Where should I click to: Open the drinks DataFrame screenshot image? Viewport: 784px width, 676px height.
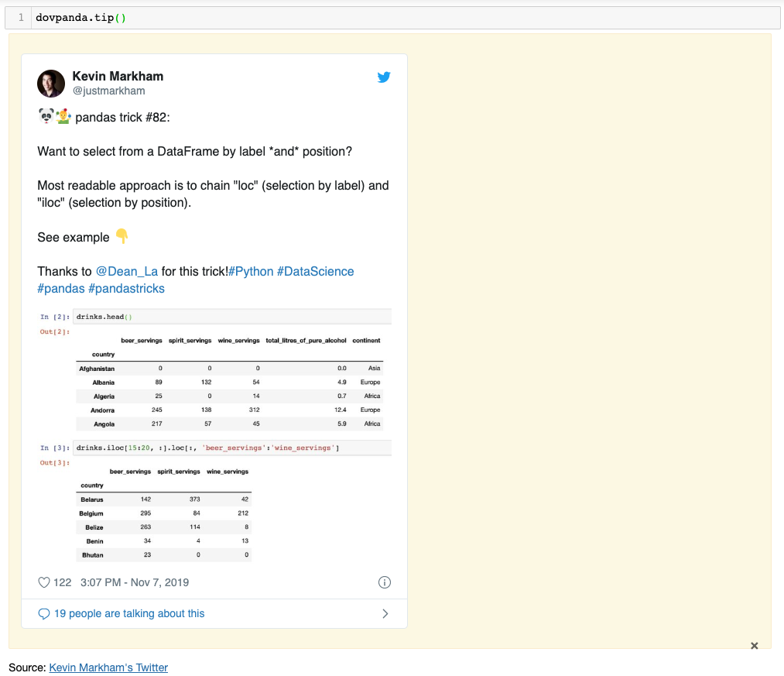[214, 435]
